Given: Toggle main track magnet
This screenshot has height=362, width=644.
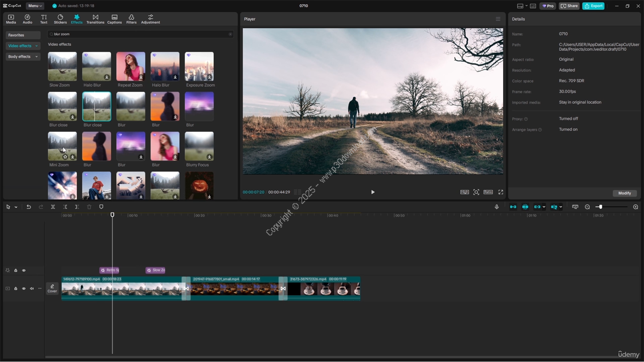Looking at the screenshot, I should click(513, 207).
